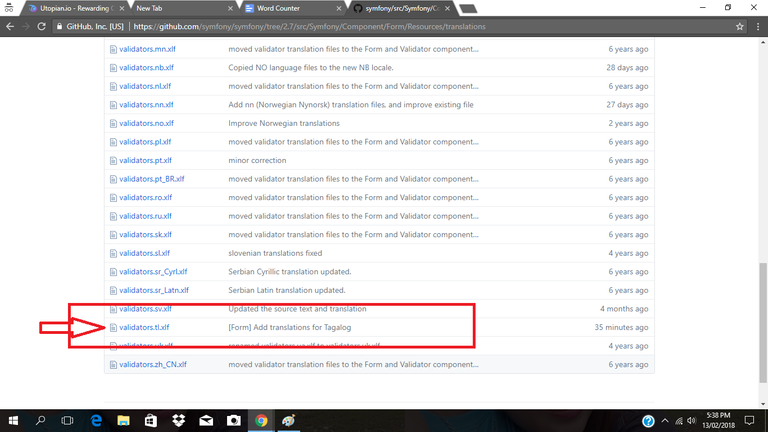Image resolution: width=768 pixels, height=432 pixels.
Task: Open taskbar search magnifier
Action: click(41, 421)
